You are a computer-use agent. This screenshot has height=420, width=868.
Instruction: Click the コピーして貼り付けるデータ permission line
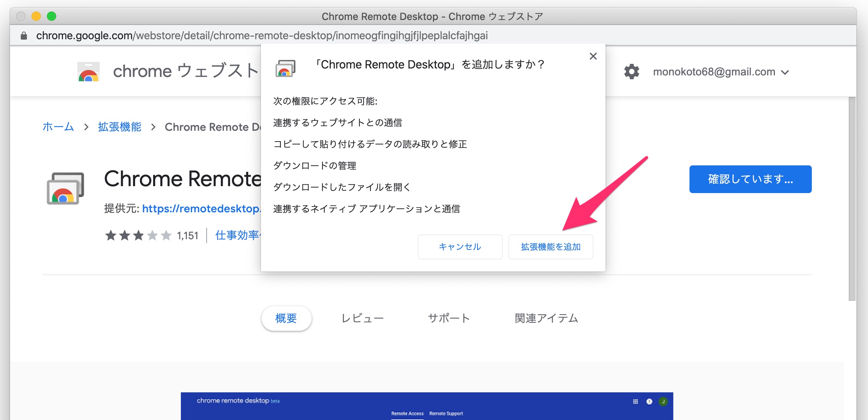click(370, 144)
